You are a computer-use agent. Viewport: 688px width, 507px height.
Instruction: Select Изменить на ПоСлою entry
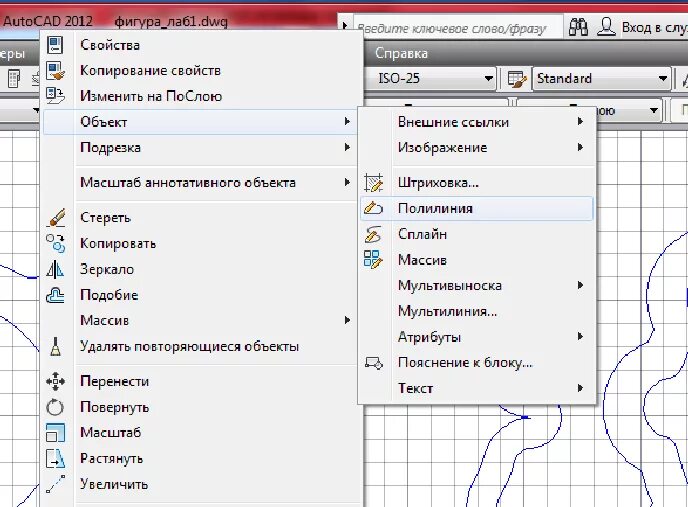coord(201,96)
